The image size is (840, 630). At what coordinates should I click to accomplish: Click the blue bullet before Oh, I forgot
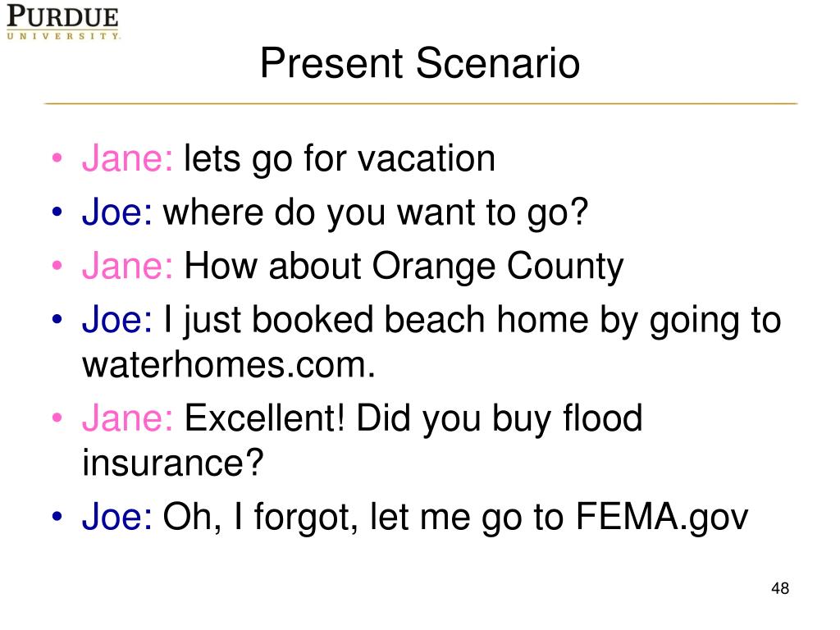click(57, 517)
